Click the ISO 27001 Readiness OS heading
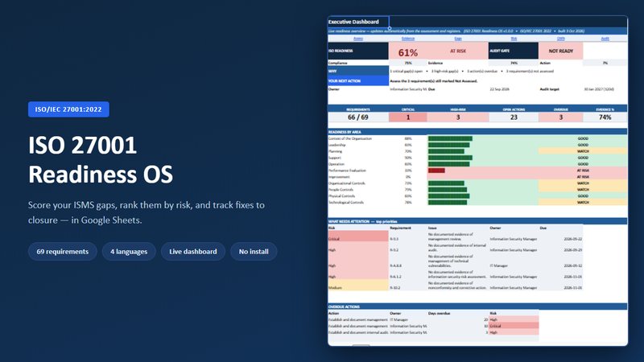The height and width of the screenshot is (362, 644). [x=101, y=159]
